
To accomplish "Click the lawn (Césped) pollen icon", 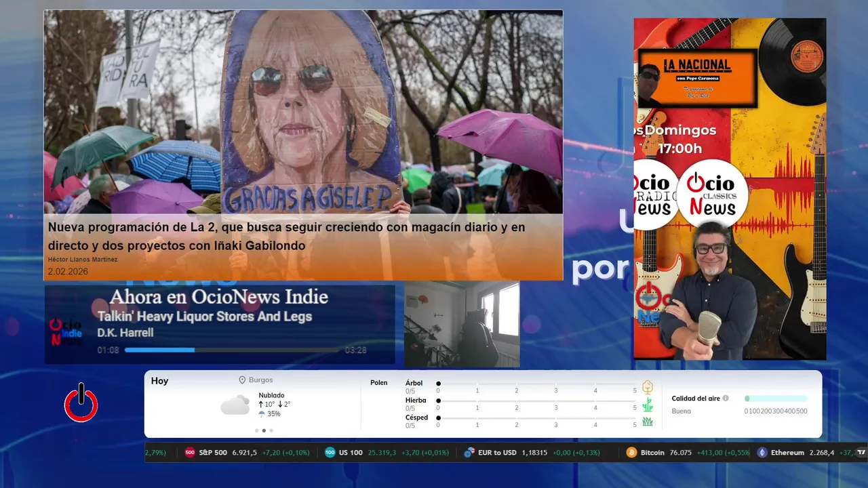I will click(648, 422).
